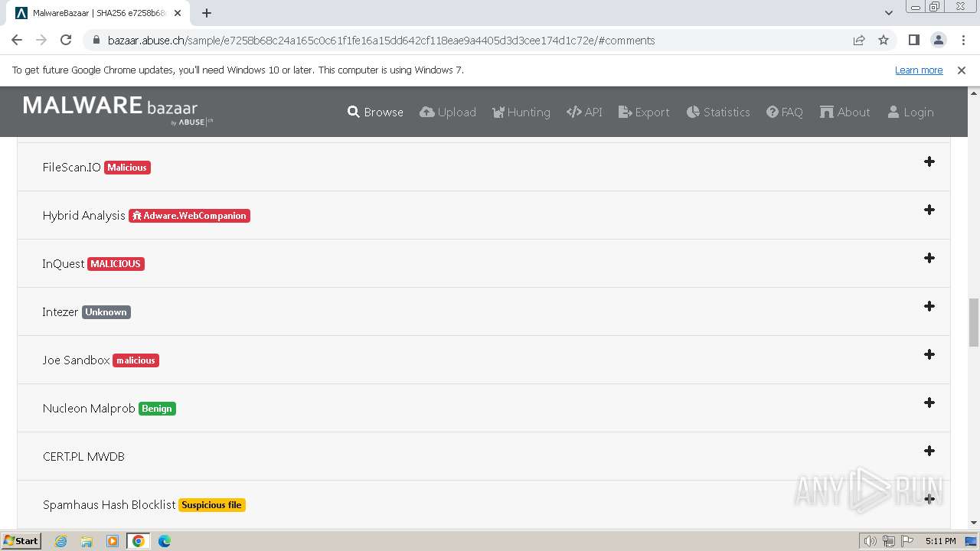The height and width of the screenshot is (551, 980).
Task: Click the Suspicious file badge
Action: (212, 505)
